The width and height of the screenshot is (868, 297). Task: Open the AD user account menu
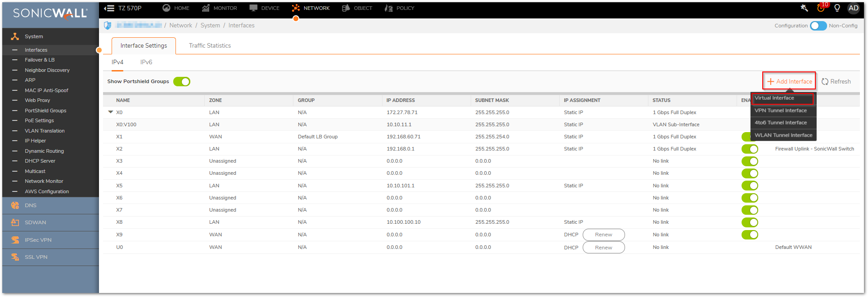pos(853,8)
